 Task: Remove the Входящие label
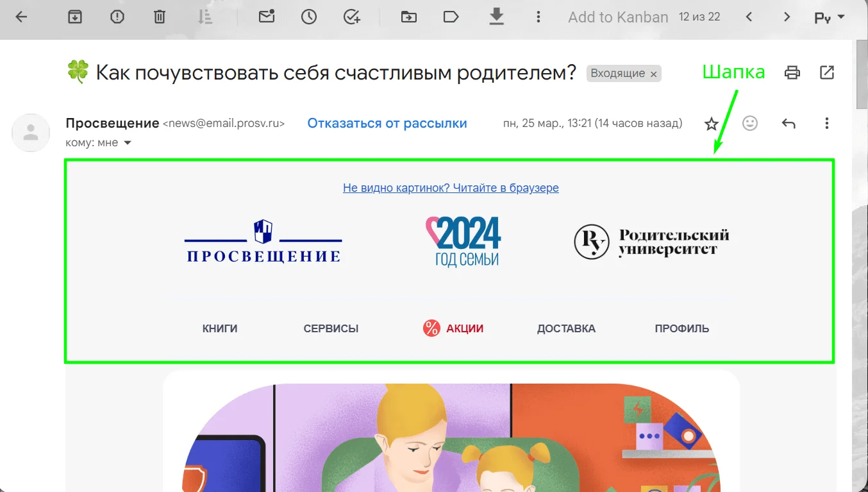pyautogui.click(x=653, y=74)
